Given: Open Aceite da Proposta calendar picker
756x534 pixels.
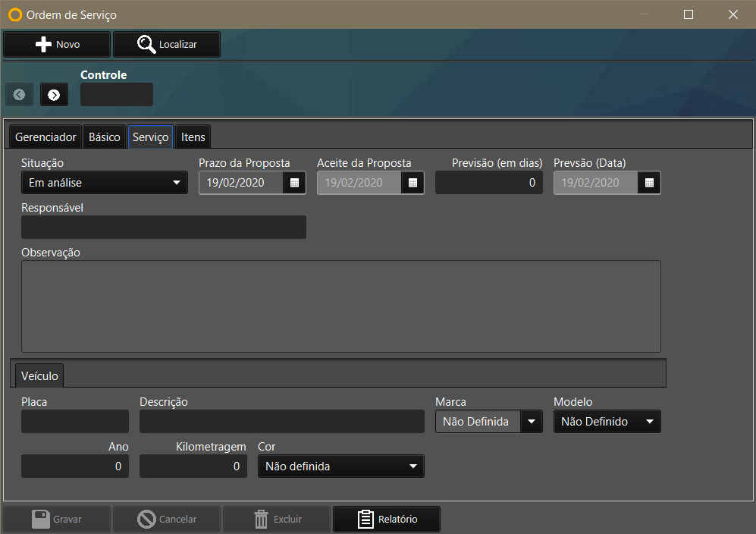Looking at the screenshot, I should click(x=413, y=183).
